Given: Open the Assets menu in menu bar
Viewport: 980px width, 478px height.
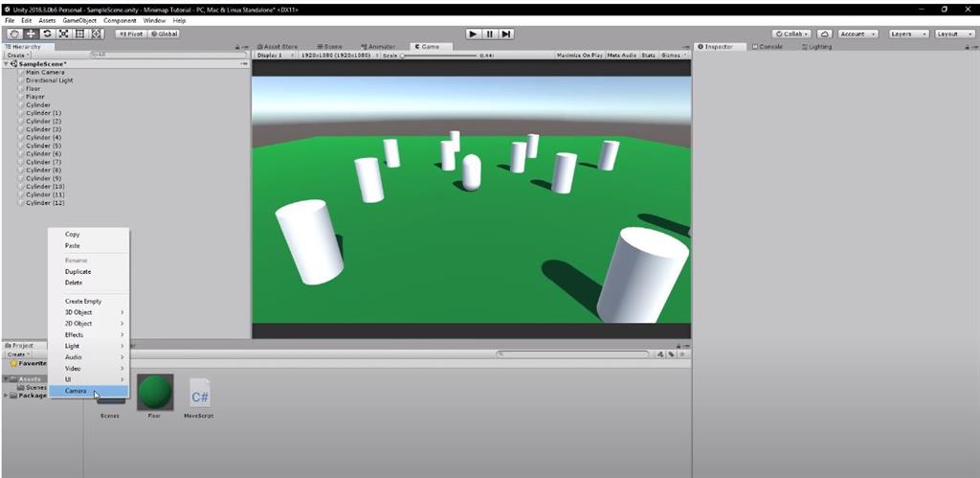Looking at the screenshot, I should [48, 21].
